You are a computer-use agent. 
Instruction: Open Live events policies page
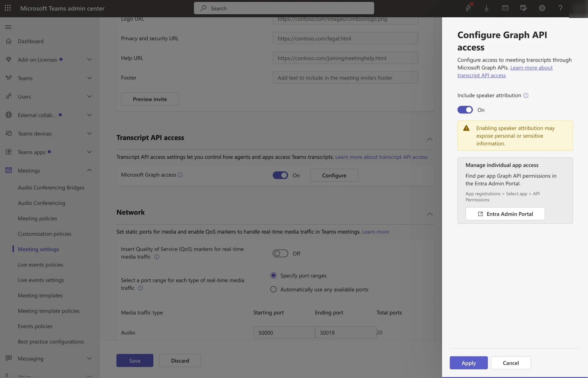point(41,265)
